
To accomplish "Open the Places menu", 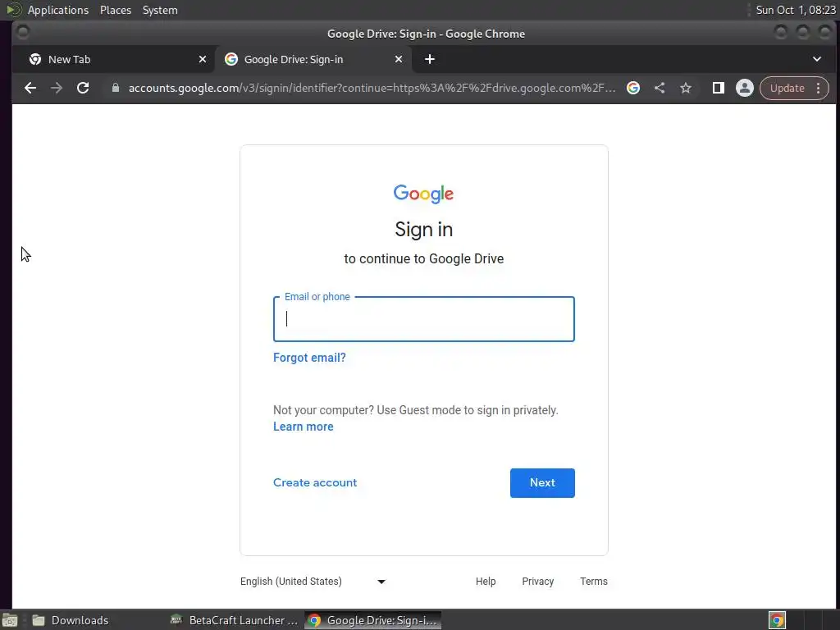I will tap(116, 10).
